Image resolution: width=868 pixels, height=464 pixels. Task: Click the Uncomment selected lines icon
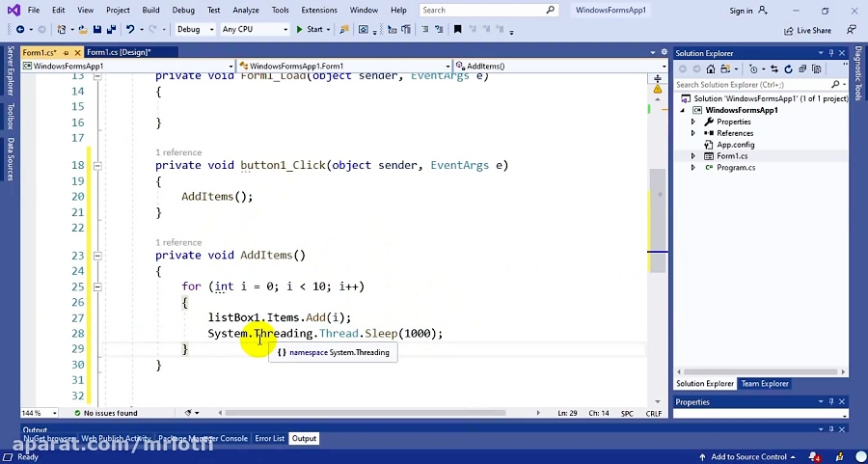tap(440, 29)
